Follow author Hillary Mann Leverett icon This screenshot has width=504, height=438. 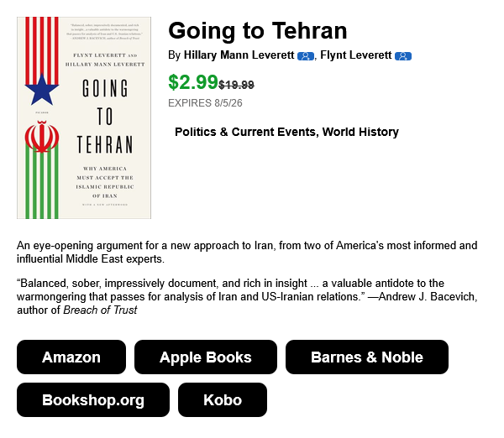point(306,56)
